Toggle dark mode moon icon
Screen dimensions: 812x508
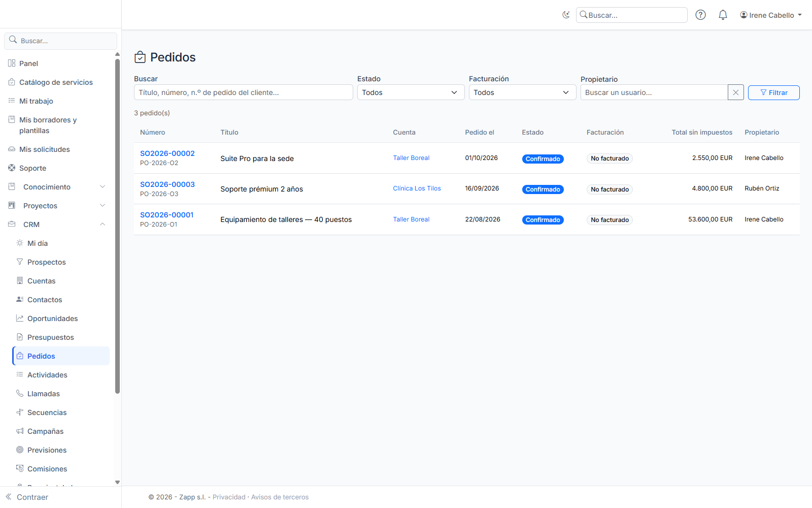coord(566,15)
